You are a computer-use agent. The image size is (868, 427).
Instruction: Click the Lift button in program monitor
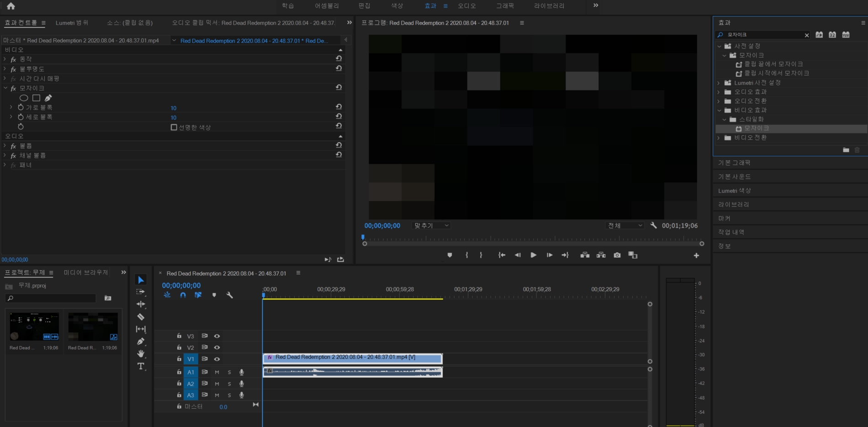pyautogui.click(x=585, y=255)
